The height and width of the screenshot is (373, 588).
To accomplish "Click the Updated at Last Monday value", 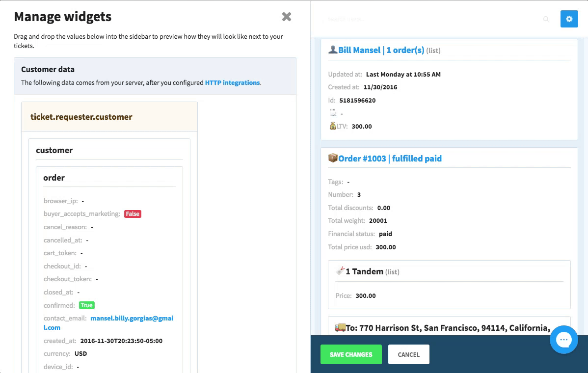I will point(403,74).
